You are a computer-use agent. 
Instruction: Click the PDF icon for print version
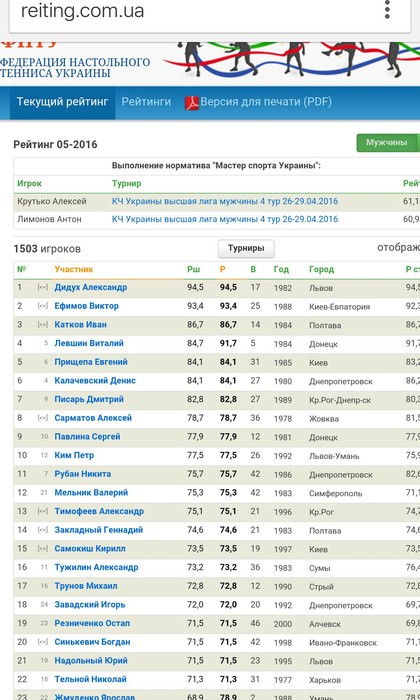[191, 103]
